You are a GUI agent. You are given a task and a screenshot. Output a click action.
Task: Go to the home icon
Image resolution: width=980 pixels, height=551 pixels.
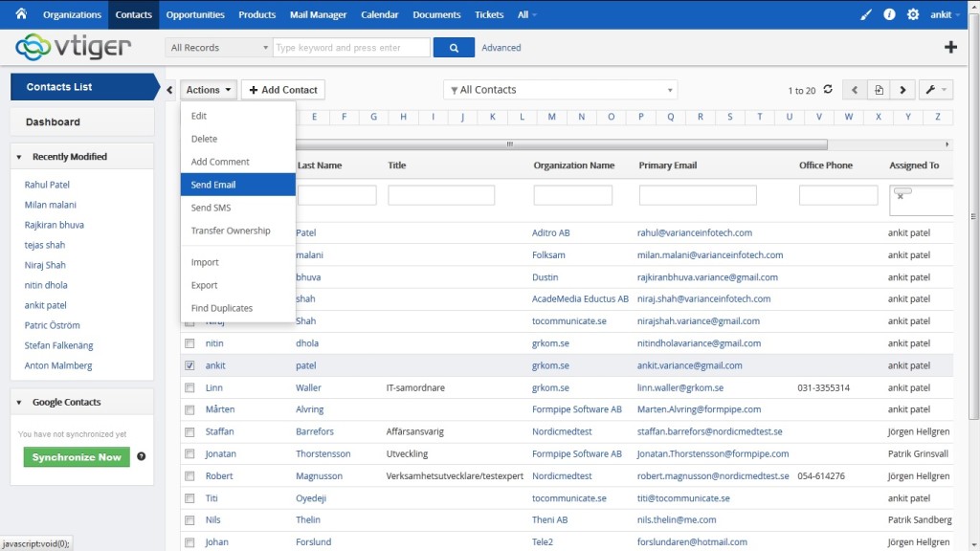(x=21, y=13)
